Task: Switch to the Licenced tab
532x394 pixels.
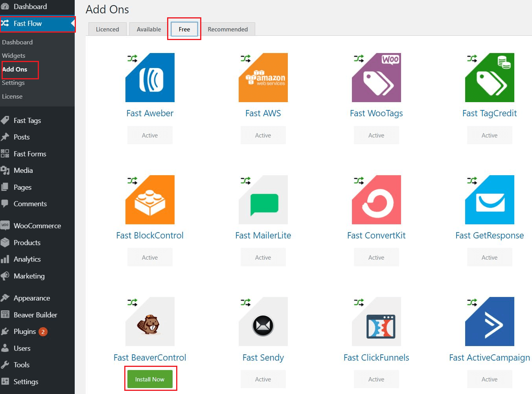Action: 107,29
